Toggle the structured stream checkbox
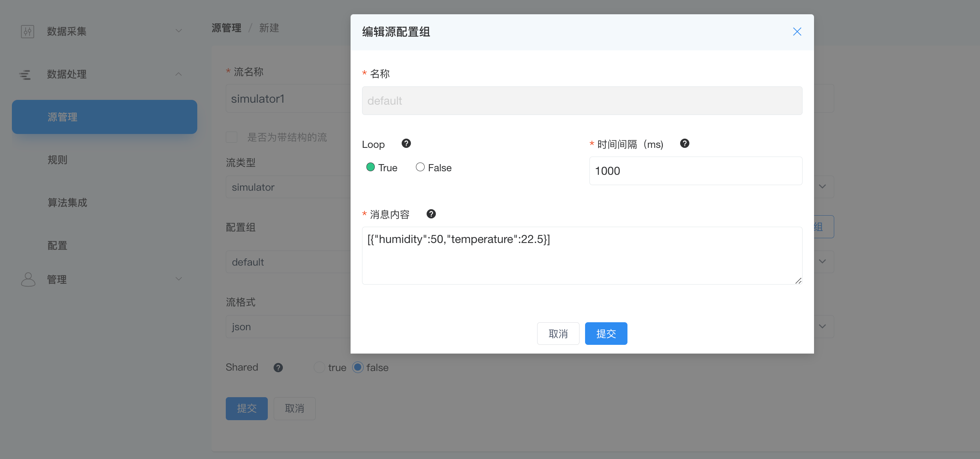This screenshot has height=459, width=980. [232, 137]
